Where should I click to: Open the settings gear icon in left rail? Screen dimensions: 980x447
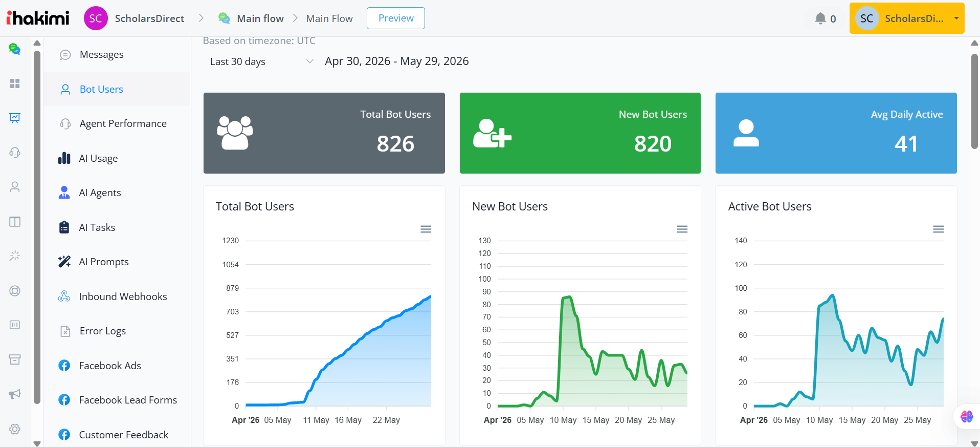(x=15, y=429)
